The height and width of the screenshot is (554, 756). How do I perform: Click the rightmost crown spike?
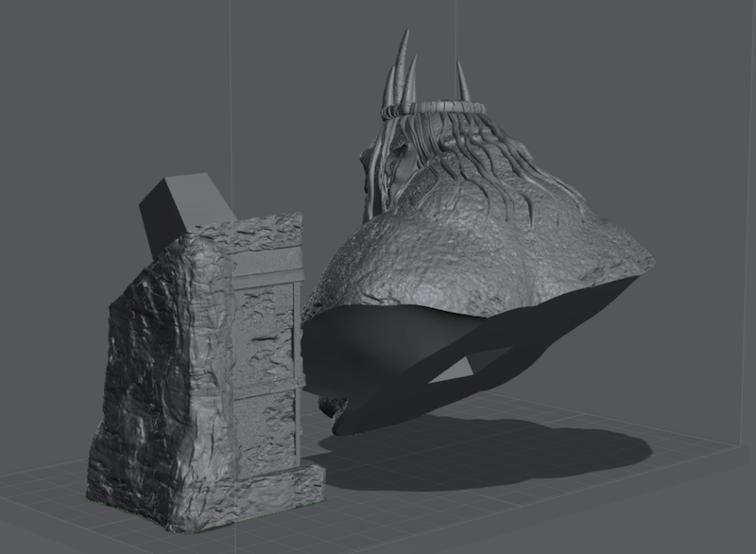[x=463, y=83]
